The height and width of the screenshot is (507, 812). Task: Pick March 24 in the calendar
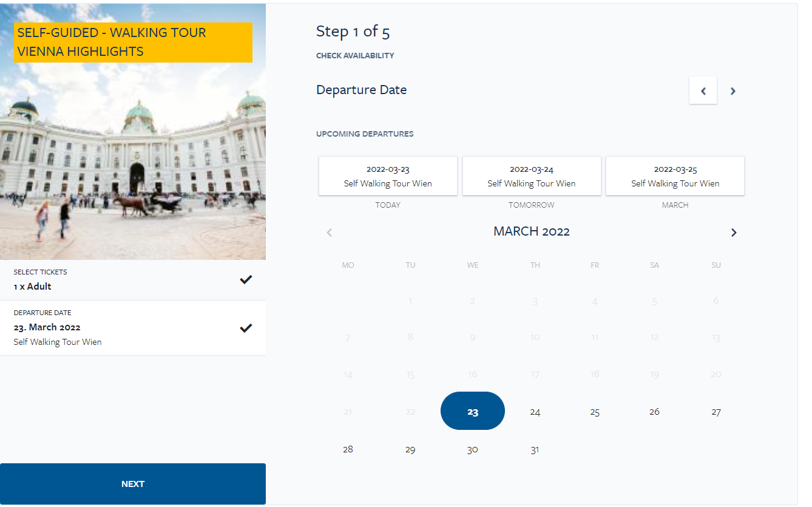[535, 412]
